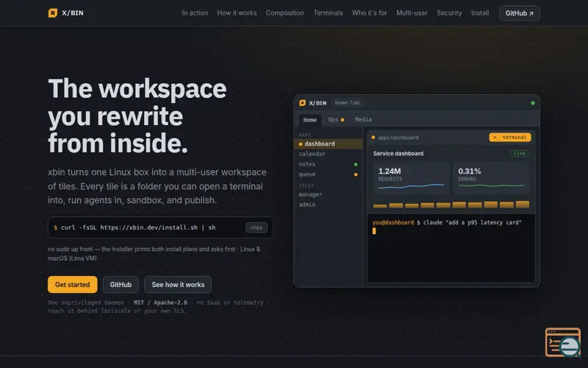Go to In action section
The width and height of the screenshot is (588, 368).
[195, 13]
